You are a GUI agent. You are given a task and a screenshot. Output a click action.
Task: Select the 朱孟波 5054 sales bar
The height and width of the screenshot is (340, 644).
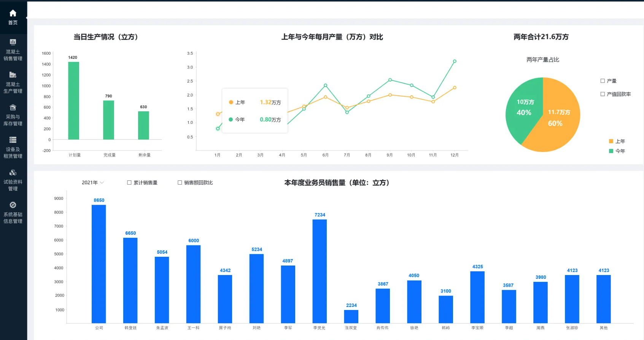tap(162, 290)
